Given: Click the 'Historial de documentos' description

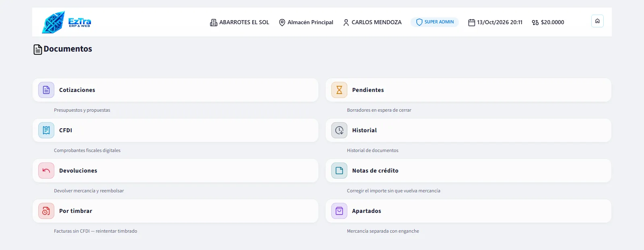Looking at the screenshot, I should [x=373, y=150].
